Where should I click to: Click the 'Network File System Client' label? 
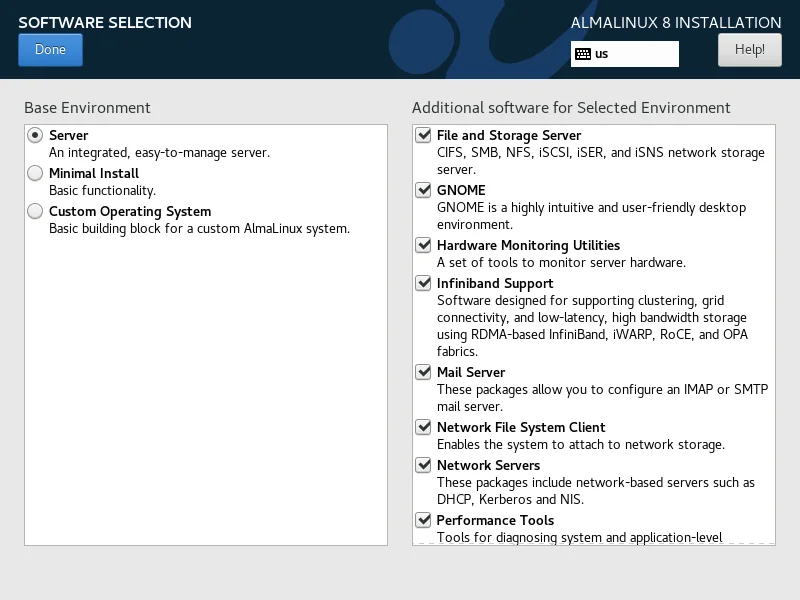(x=521, y=428)
